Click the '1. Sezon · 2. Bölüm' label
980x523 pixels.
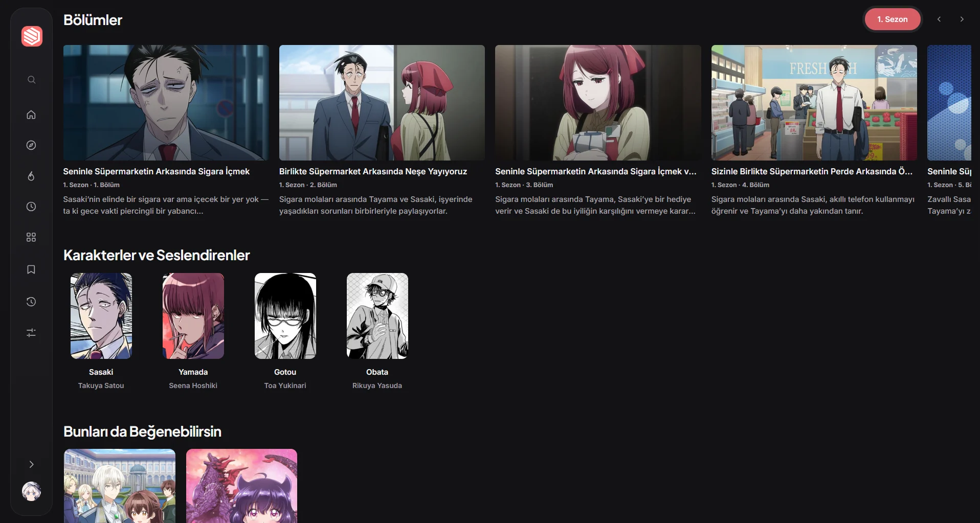308,185
